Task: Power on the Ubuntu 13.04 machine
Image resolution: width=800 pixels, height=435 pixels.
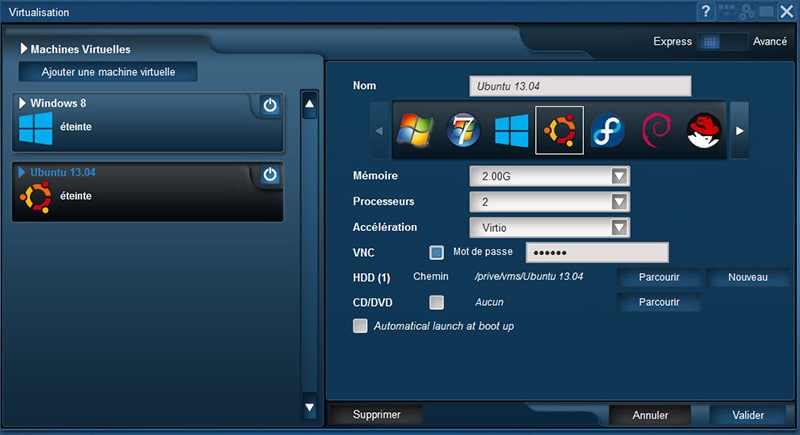Action: (x=270, y=174)
